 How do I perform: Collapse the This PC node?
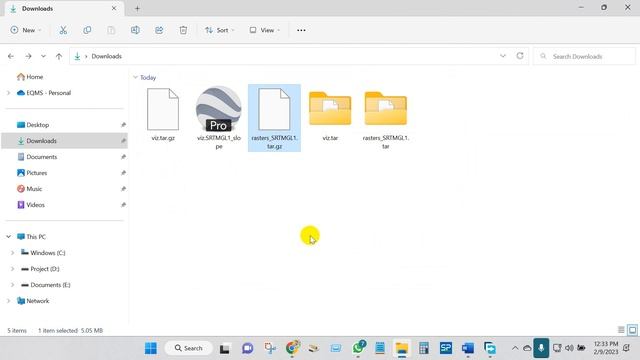[x=9, y=237]
